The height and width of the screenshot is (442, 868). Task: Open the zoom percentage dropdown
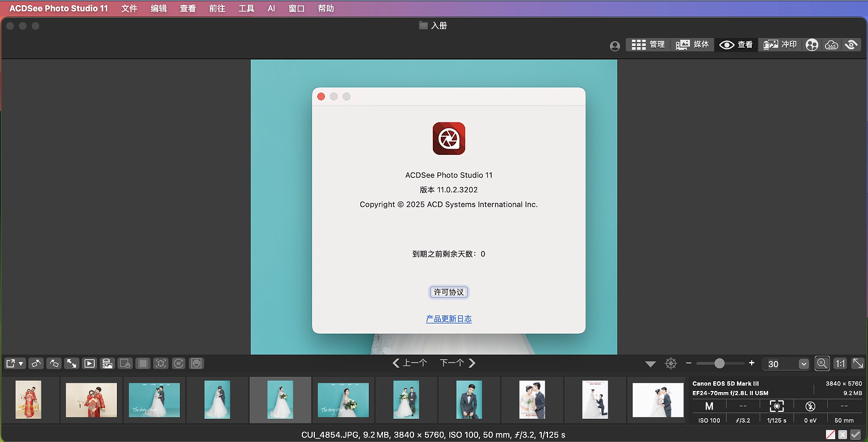(x=803, y=364)
